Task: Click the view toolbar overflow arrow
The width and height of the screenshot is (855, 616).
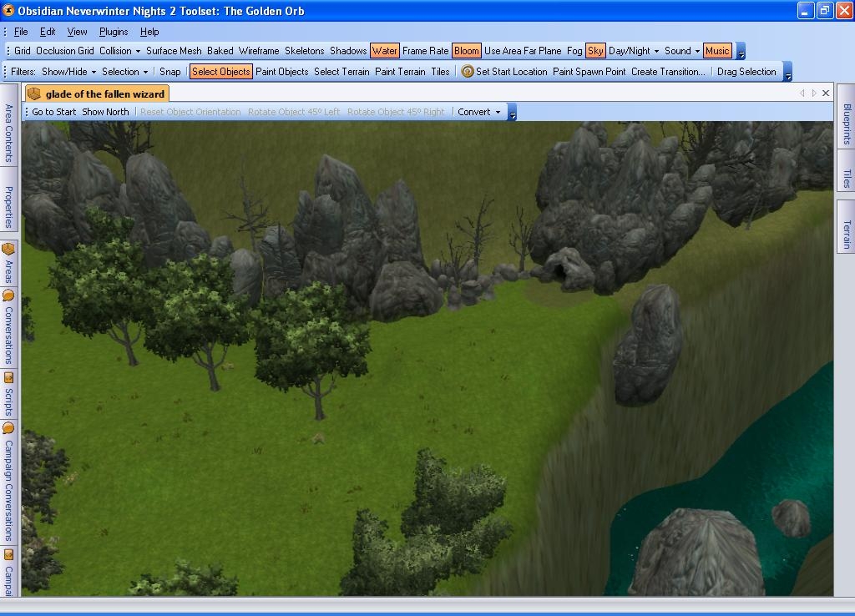Action: [x=741, y=52]
